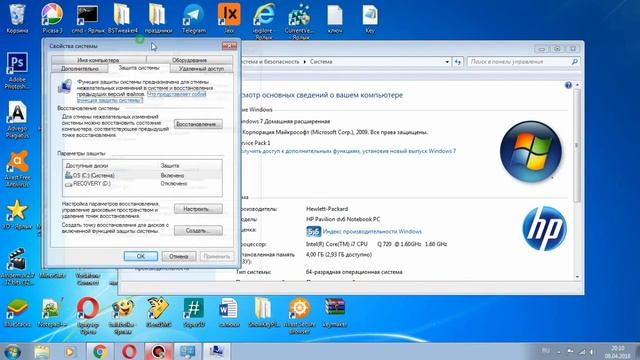Switch to Оборудование tab
Viewport: 640px width, 360px height.
point(189,60)
